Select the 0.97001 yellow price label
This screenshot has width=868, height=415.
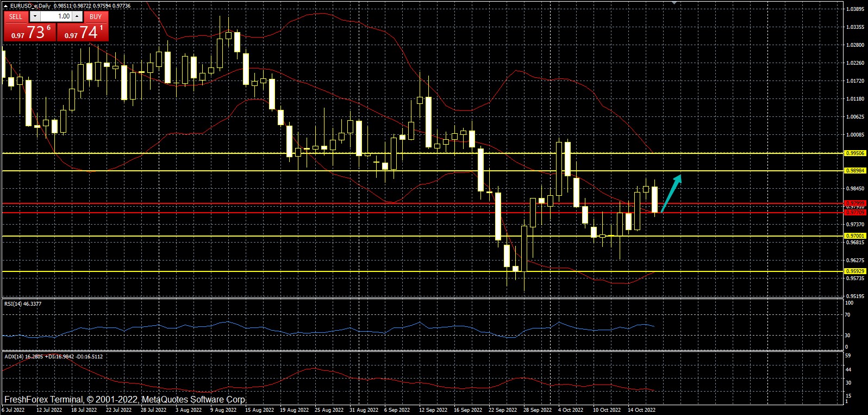click(855, 236)
